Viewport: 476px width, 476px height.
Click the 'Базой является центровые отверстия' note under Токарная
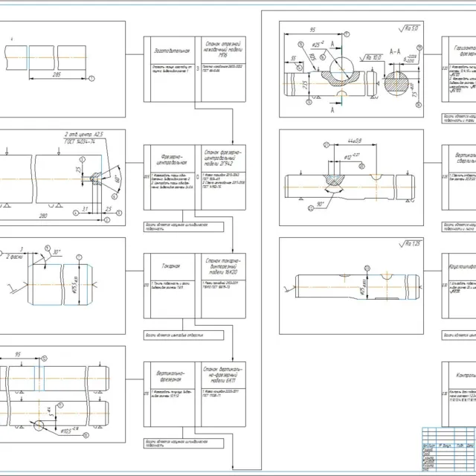click(184, 335)
